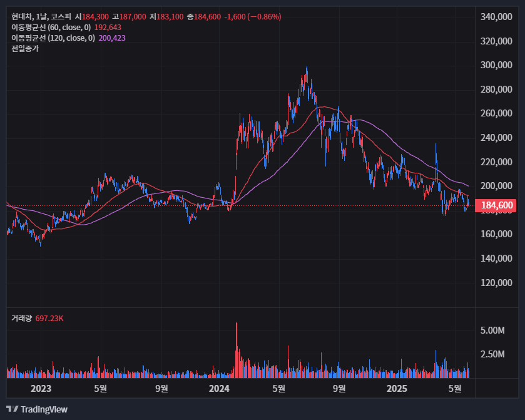This screenshot has width=525, height=420.
Task: Click the change value -1,600 (−0.86%)
Action: coord(253,17)
